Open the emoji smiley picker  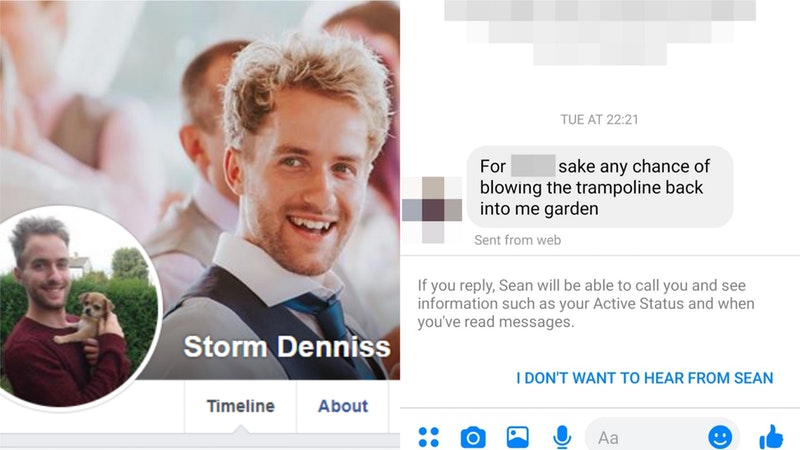tap(720, 437)
